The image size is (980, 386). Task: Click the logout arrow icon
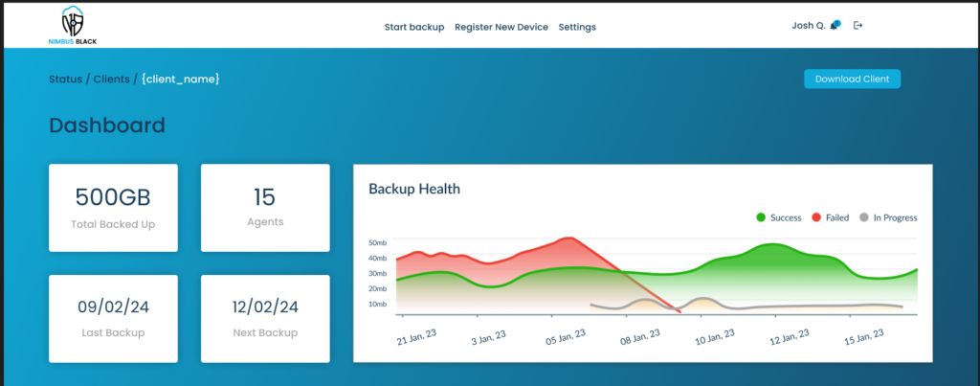(x=858, y=26)
